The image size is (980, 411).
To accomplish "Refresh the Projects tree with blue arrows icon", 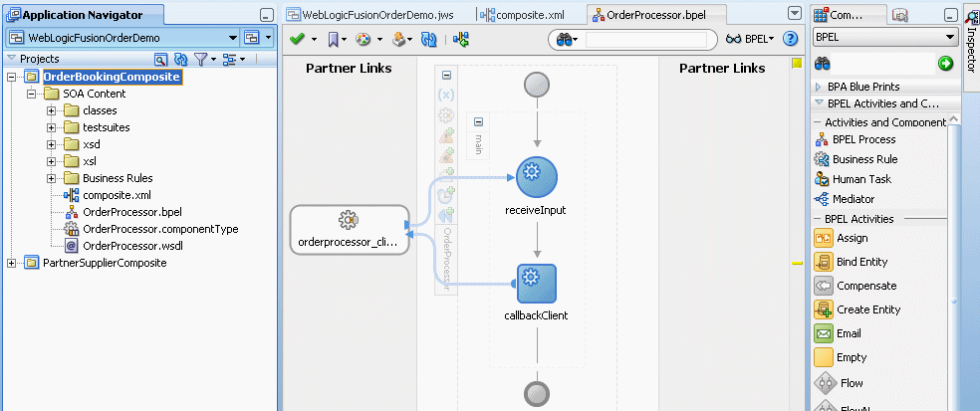I will [180, 60].
